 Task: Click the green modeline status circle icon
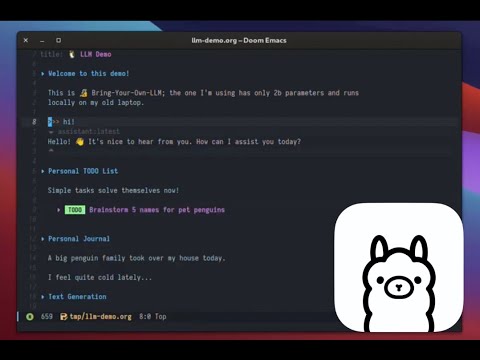coord(30,317)
